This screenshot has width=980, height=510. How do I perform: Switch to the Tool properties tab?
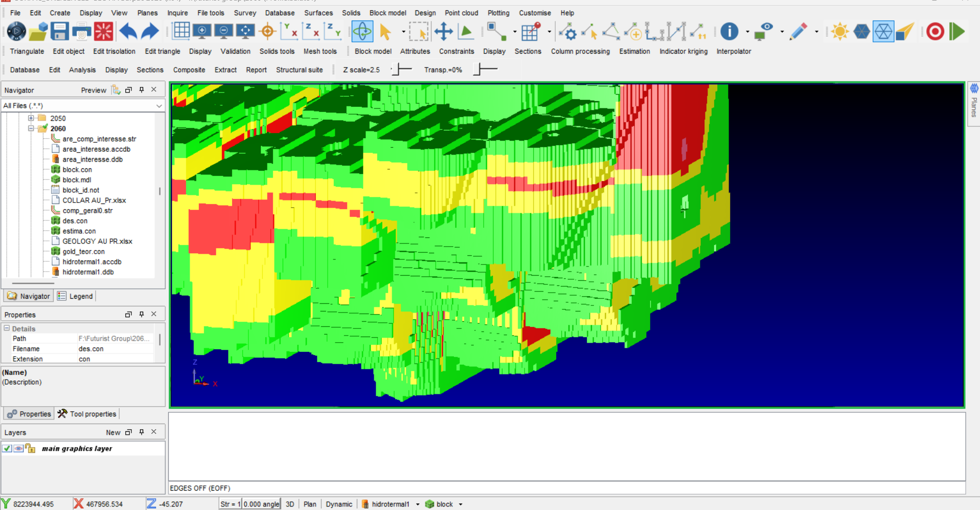point(86,414)
